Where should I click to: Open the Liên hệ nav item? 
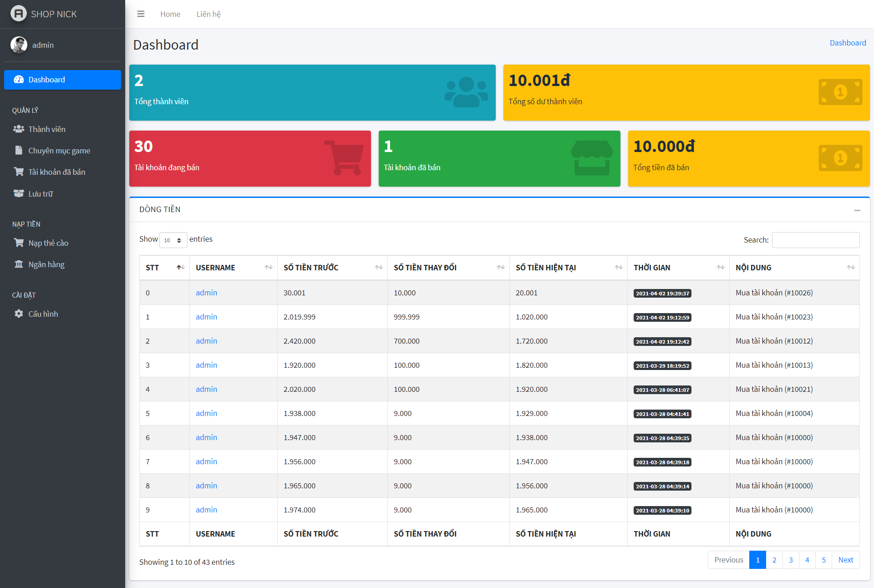point(208,14)
